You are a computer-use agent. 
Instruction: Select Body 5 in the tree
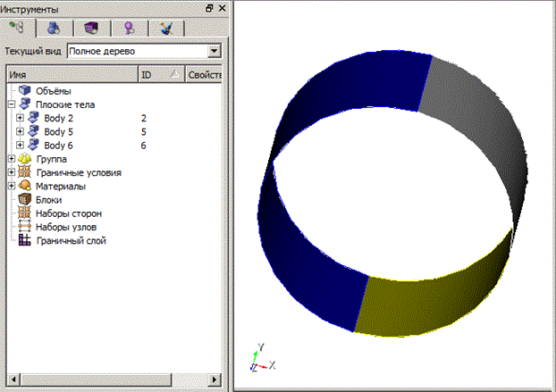pyautogui.click(x=58, y=132)
